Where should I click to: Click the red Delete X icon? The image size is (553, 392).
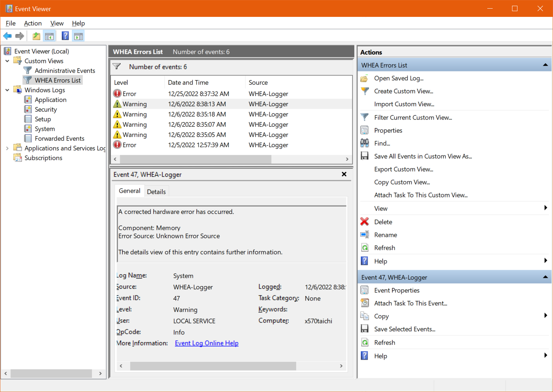[364, 222]
